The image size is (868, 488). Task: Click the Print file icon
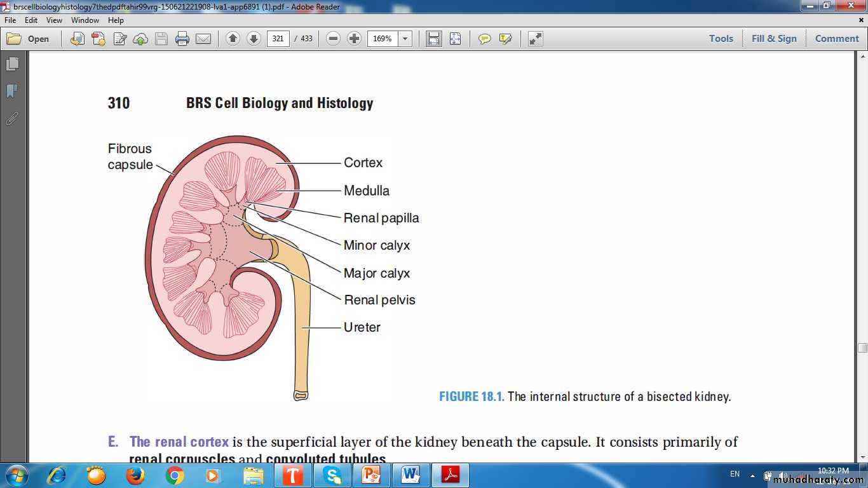click(x=182, y=39)
